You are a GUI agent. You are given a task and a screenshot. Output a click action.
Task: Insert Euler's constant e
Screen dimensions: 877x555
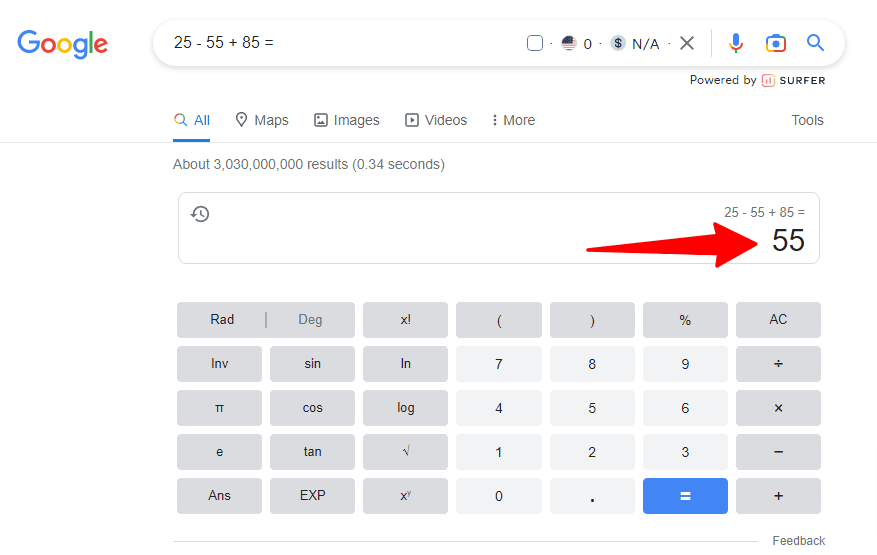click(x=219, y=451)
